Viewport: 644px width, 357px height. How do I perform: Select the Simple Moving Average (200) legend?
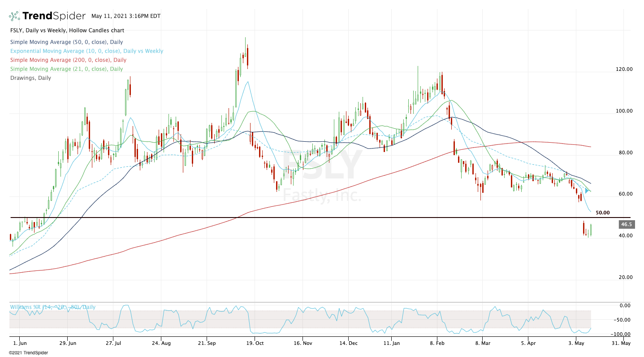68,60
